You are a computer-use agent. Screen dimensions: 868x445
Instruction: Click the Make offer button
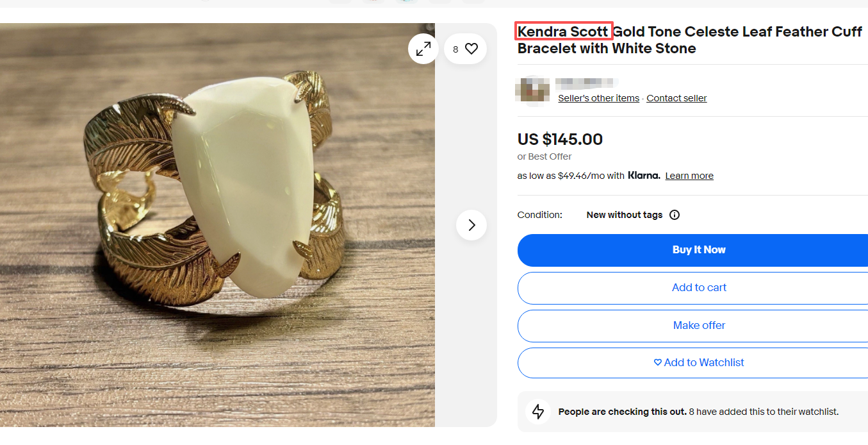pyautogui.click(x=698, y=326)
